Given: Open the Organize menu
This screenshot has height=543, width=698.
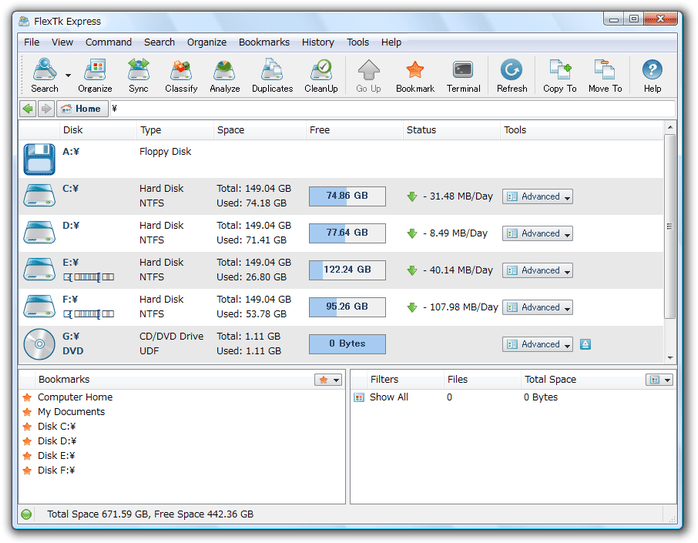Looking at the screenshot, I should tap(207, 42).
